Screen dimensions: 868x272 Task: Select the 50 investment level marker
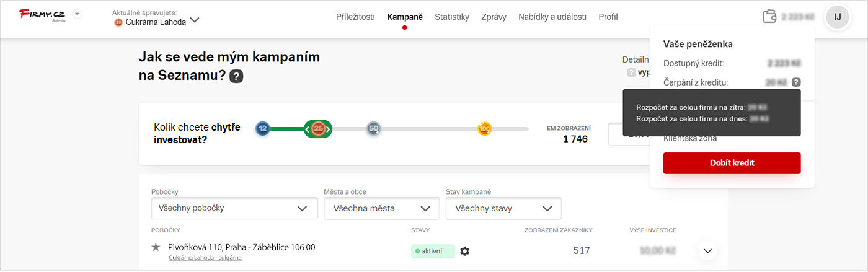click(373, 129)
